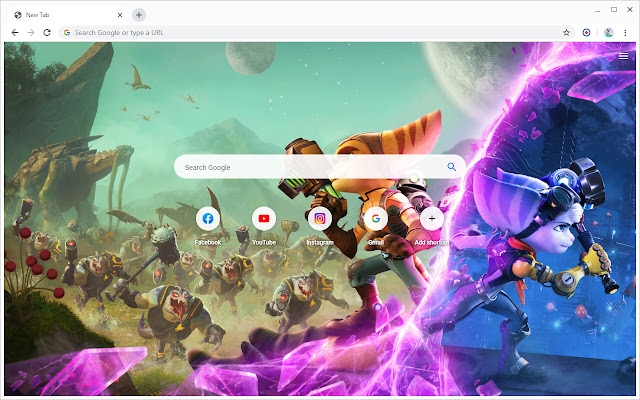Image resolution: width=640 pixels, height=400 pixels.
Task: Maximize the Chrome window
Action: [x=614, y=10]
